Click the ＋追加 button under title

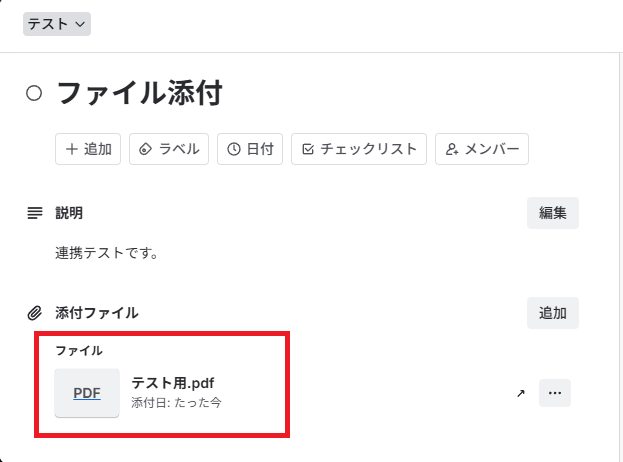coord(88,149)
